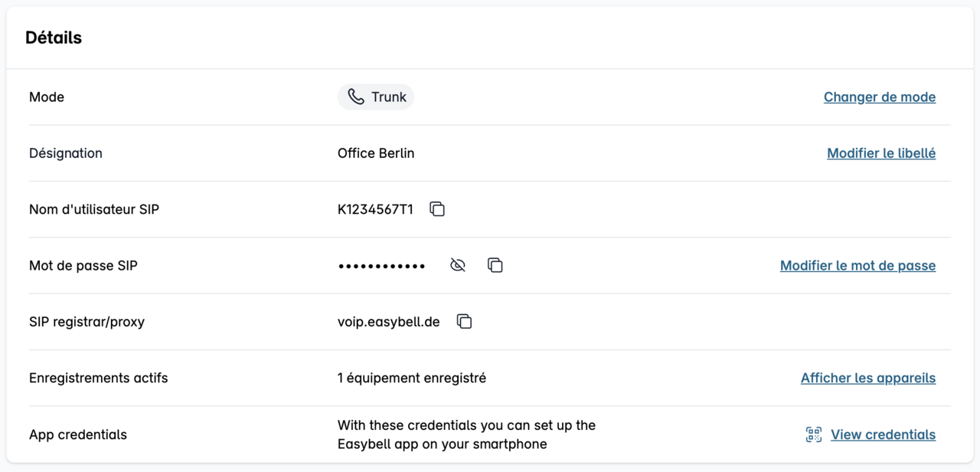Click the voip.easybell.de server text
The image size is (980, 472).
point(389,322)
